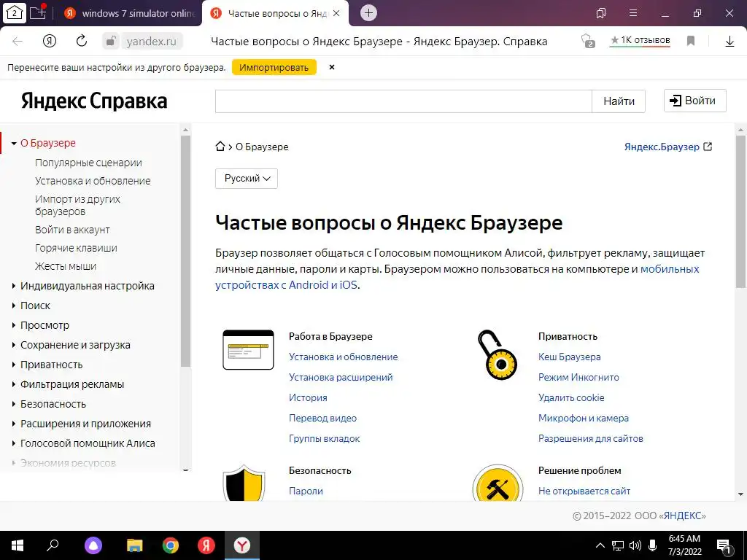The height and width of the screenshot is (560, 747).
Task: Open Популярные сценарии in sidebar
Action: [x=88, y=163]
